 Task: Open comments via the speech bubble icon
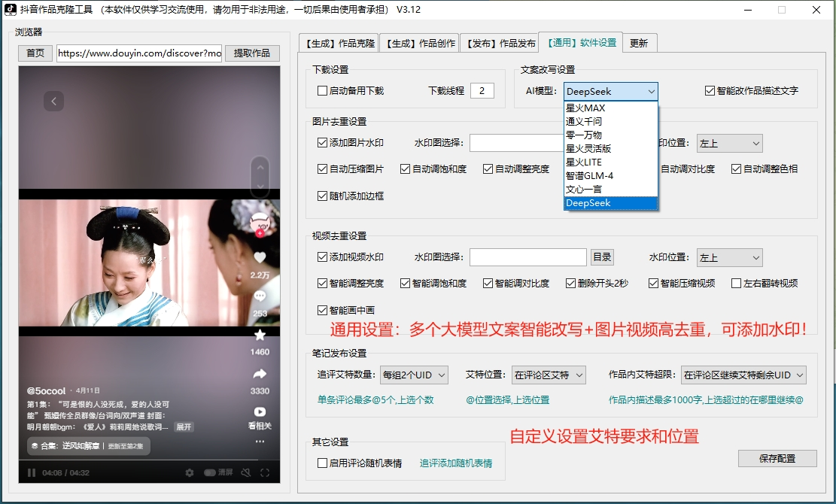coord(260,296)
